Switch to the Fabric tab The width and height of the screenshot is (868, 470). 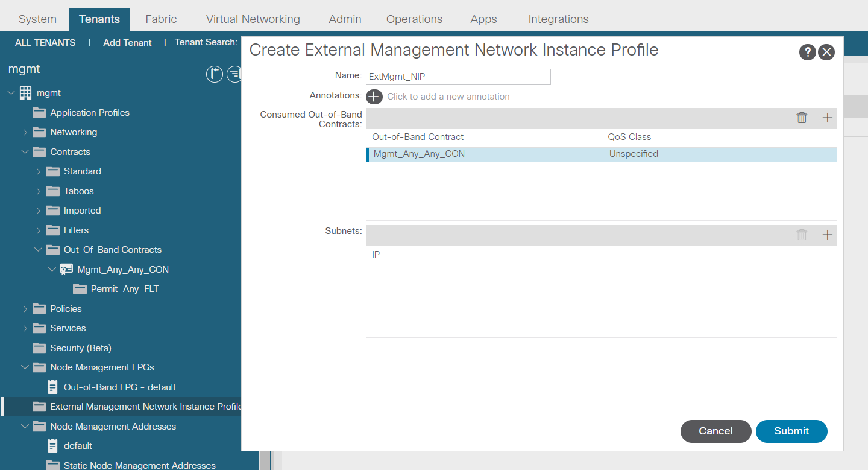161,19
